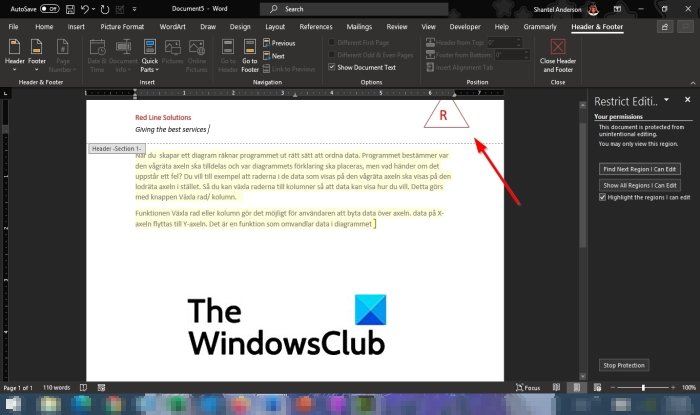
Task: Click the Save icon in title bar
Action: 70,9
